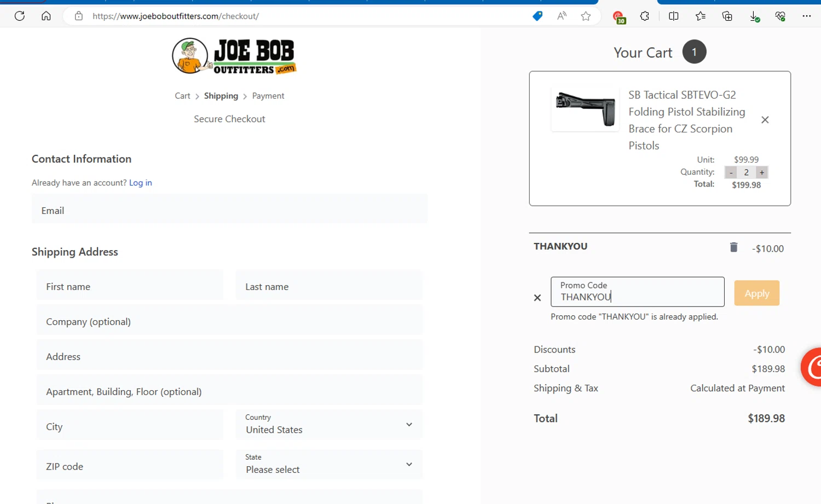821x504 pixels.
Task: Click the Discounts -$10.00 value
Action: [769, 350]
